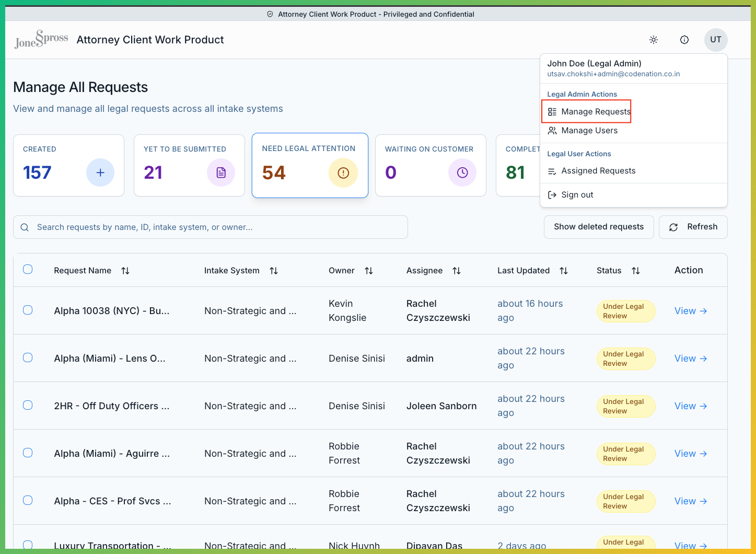Click the search requests input field
Viewport: 756px width, 554px height.
pos(209,227)
